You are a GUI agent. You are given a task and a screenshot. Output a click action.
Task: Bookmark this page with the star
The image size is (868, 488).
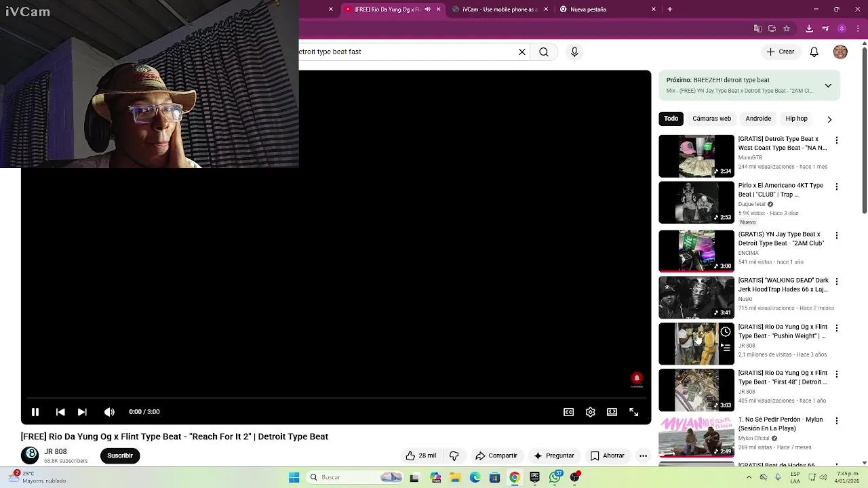point(787,28)
